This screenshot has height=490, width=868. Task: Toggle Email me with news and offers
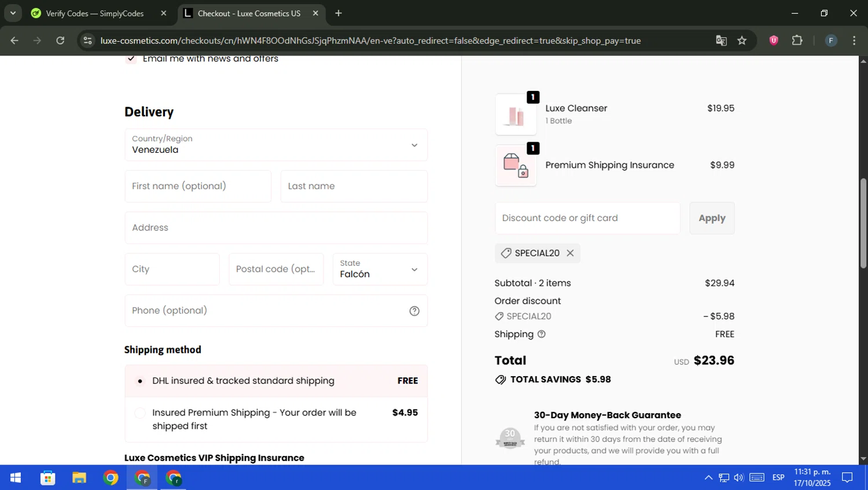[x=131, y=58]
